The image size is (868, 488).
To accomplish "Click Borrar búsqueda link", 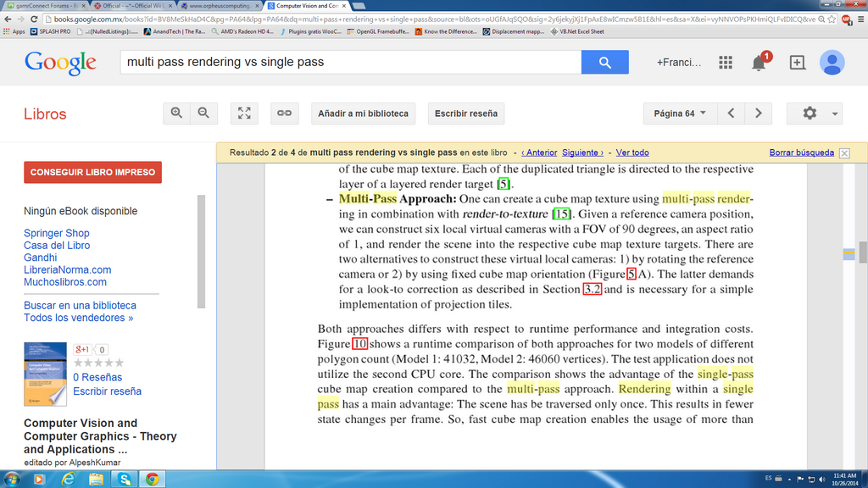I will [802, 152].
